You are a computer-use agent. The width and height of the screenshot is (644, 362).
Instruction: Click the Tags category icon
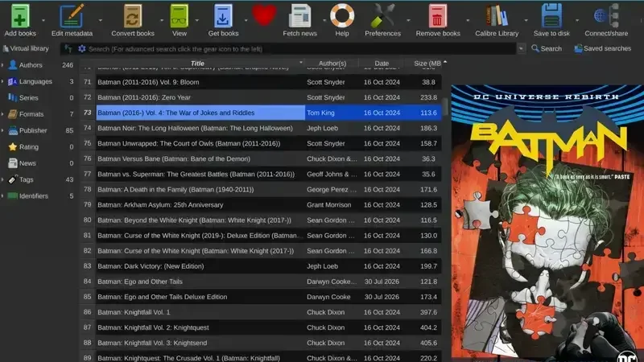coord(13,179)
